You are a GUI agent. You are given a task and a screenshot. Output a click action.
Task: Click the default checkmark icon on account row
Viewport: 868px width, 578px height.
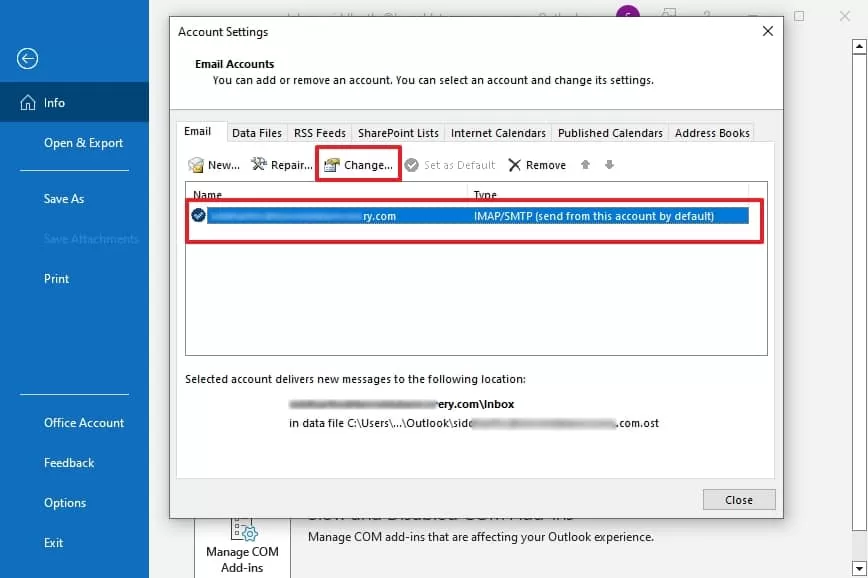click(x=198, y=215)
